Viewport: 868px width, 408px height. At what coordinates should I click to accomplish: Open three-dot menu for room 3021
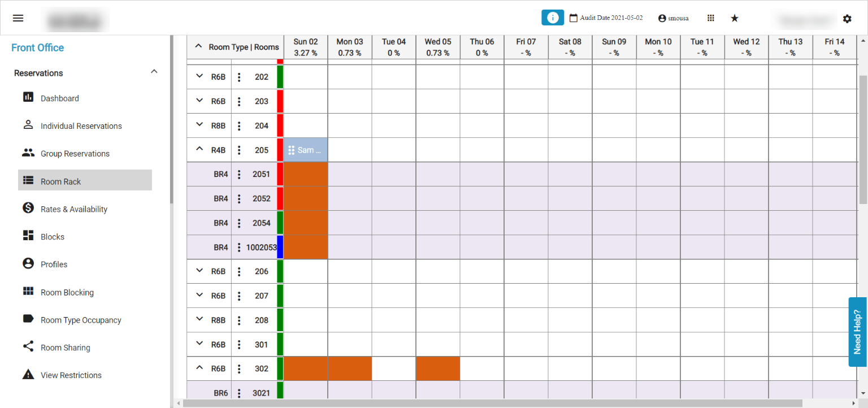(239, 393)
